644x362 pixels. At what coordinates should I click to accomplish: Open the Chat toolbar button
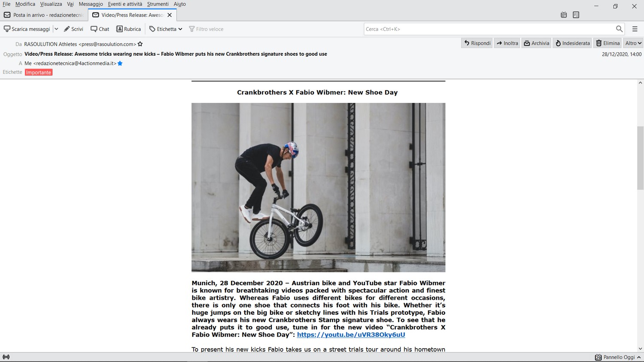(100, 29)
